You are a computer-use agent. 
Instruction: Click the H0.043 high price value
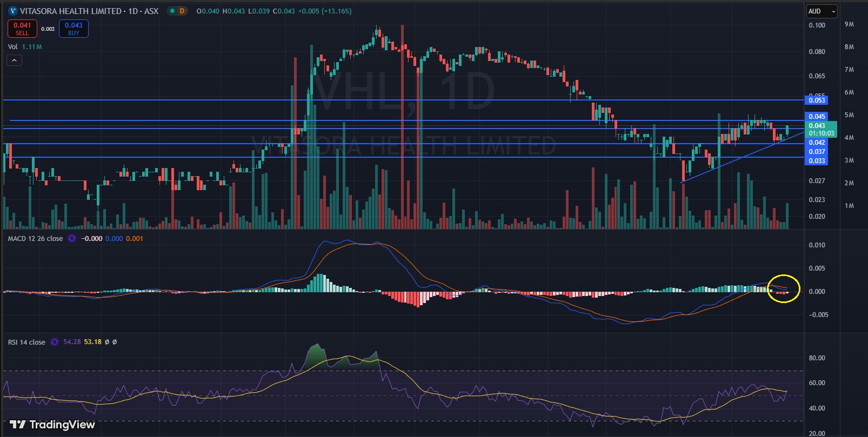click(x=233, y=11)
